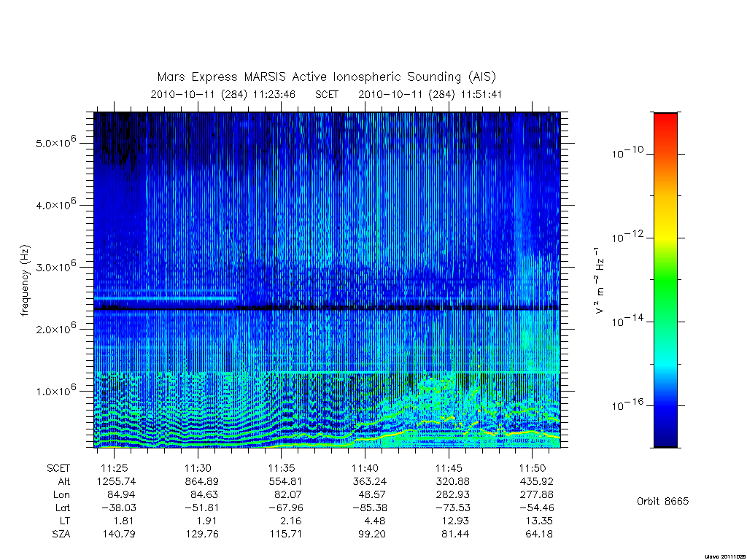Click longitude value 48.57
The height and width of the screenshot is (560, 747).
(372, 495)
